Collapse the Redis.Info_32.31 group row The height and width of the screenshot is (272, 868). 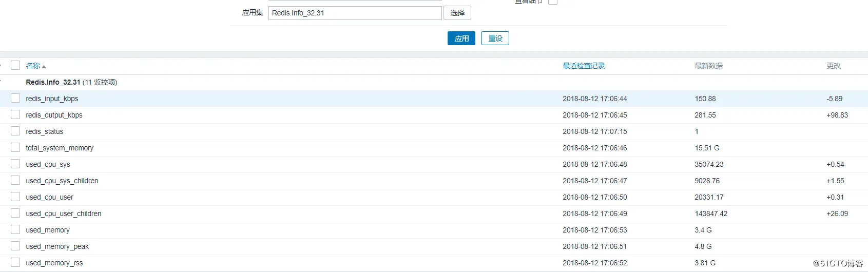(x=1, y=82)
